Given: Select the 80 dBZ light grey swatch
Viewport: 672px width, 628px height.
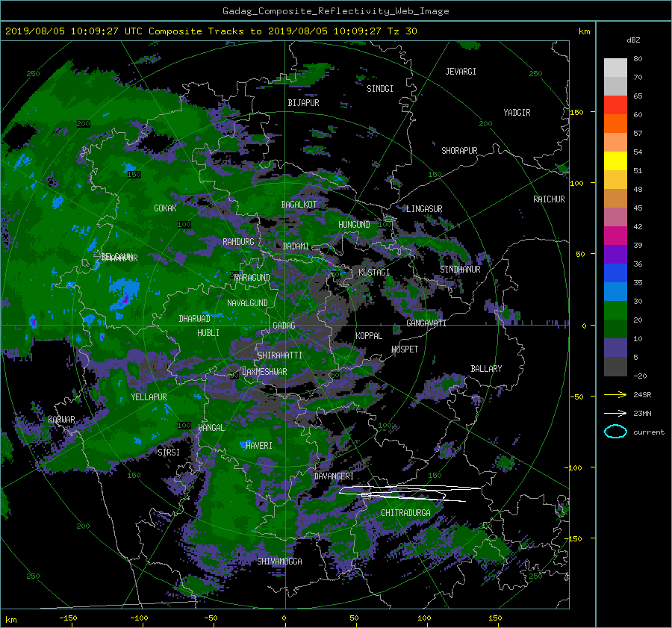Looking at the screenshot, I should (615, 67).
